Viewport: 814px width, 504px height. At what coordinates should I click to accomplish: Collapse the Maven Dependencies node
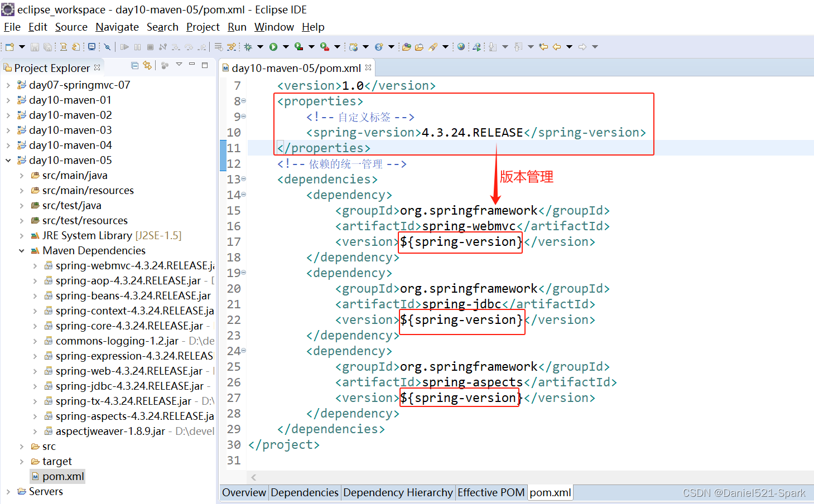21,251
